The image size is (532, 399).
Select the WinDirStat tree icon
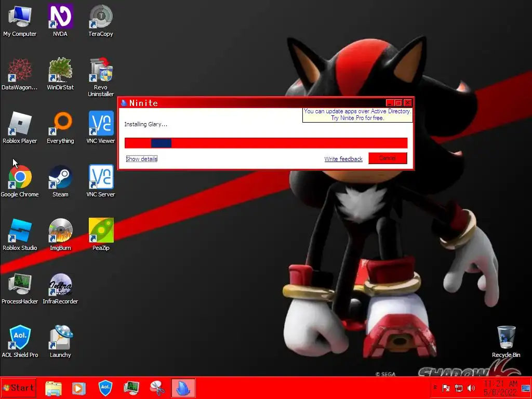tap(60, 74)
